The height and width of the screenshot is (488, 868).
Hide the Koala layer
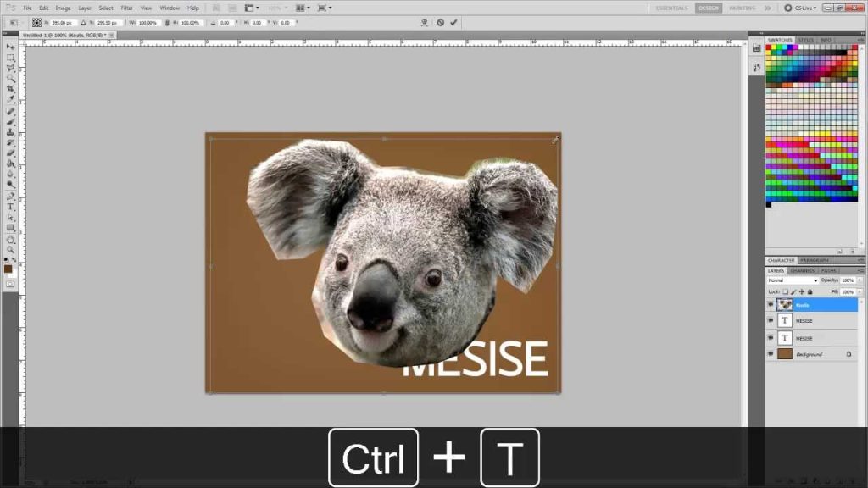click(x=771, y=305)
